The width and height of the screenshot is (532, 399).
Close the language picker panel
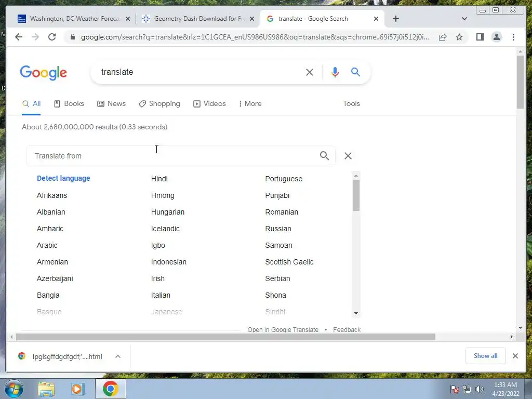tap(348, 156)
